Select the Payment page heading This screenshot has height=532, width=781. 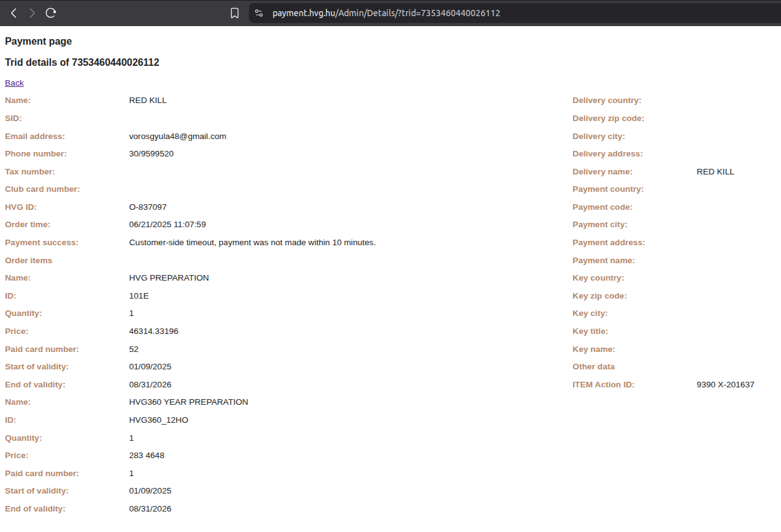point(38,42)
